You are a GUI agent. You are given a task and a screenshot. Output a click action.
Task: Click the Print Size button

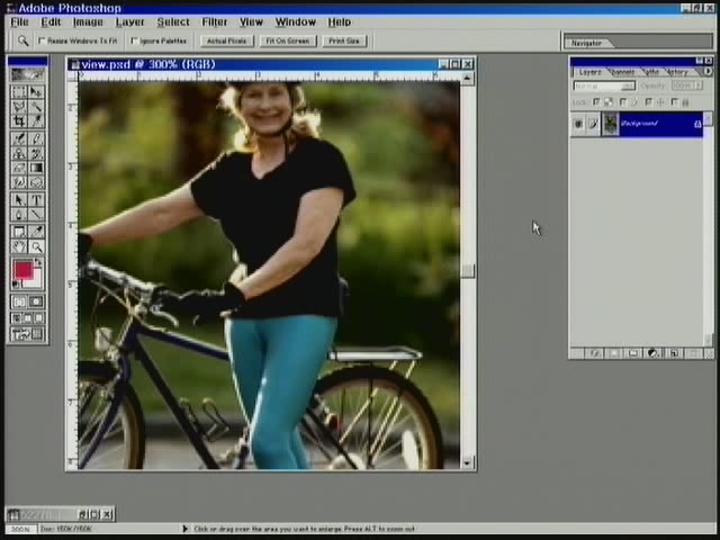click(344, 41)
